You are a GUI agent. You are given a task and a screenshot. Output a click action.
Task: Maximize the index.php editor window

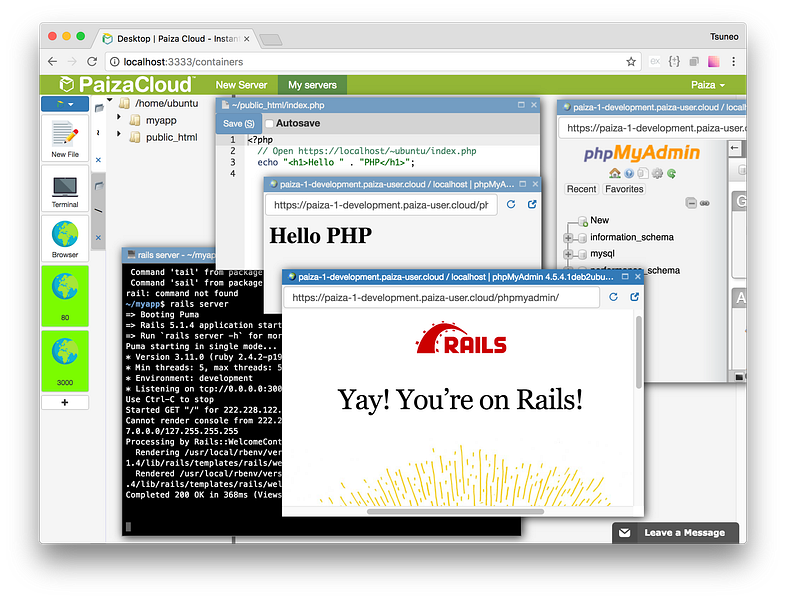521,105
